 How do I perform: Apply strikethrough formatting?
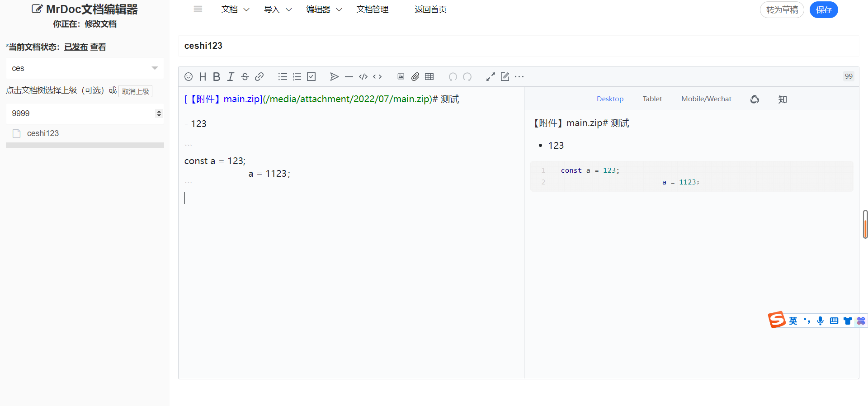tap(245, 77)
